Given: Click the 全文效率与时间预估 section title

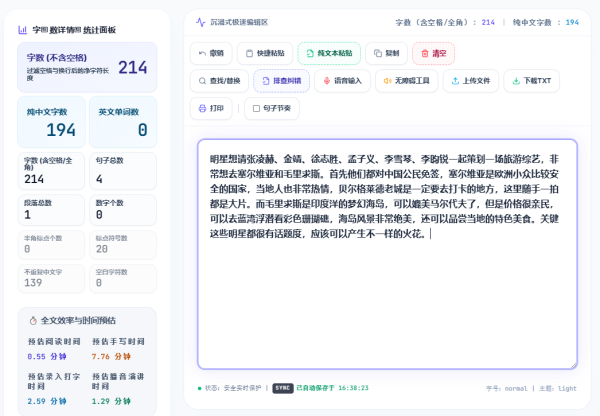Looking at the screenshot, I should 78,320.
